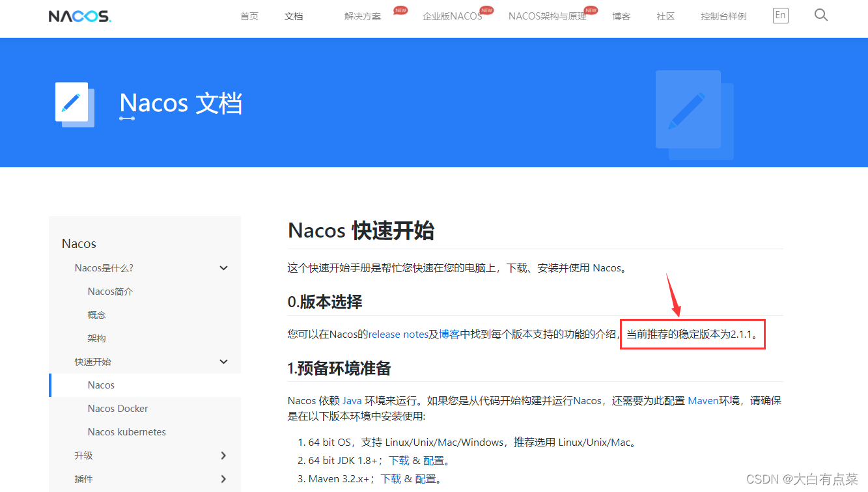Open 社区 in top navigation
868x492 pixels.
(x=665, y=16)
